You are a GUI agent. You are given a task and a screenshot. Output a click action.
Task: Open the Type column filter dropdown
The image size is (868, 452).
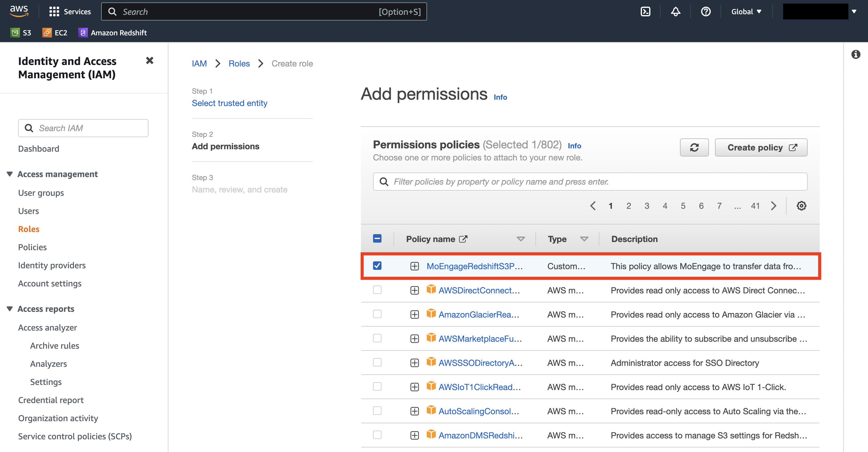pos(584,239)
